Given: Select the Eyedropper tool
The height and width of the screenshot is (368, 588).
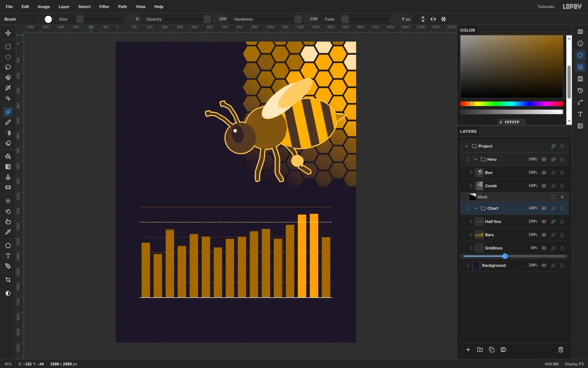Looking at the screenshot, I should point(8,232).
